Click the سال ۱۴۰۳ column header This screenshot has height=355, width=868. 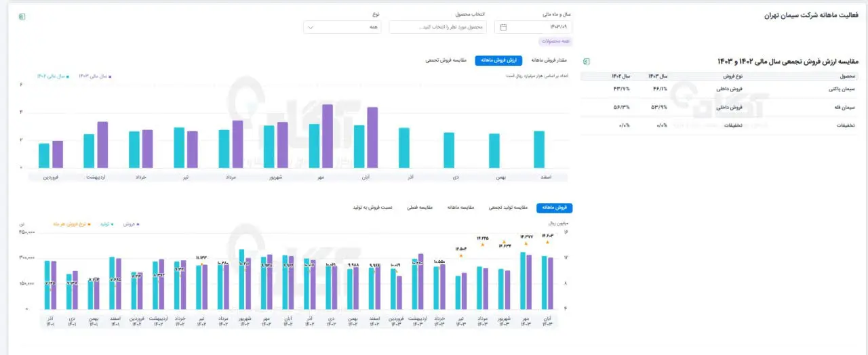[x=658, y=77]
